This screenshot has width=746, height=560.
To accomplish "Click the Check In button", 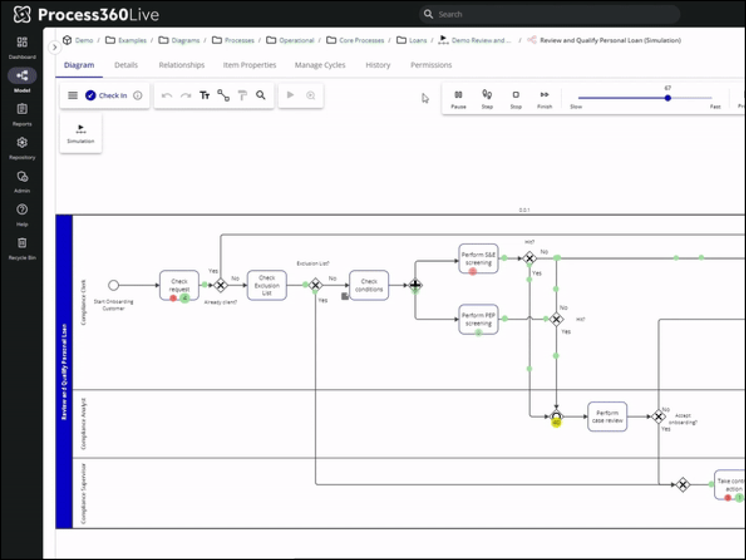I will (106, 95).
